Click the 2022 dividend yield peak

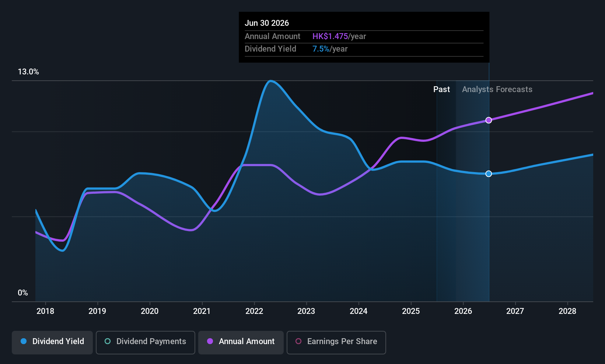[272, 81]
